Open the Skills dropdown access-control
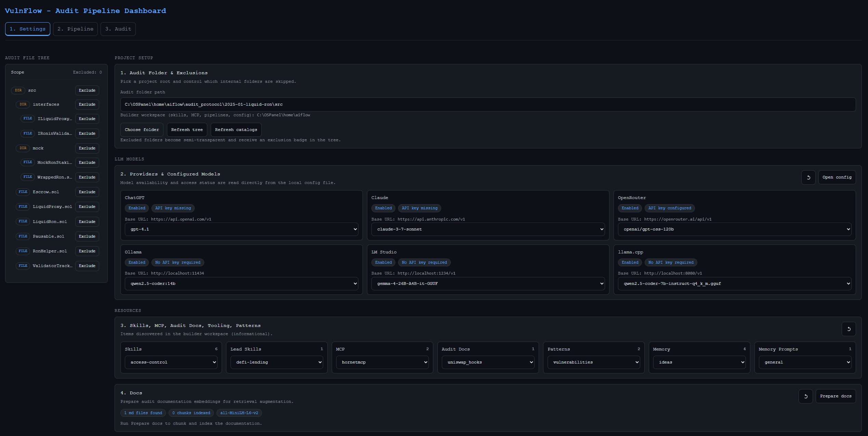This screenshot has height=436, width=868. (x=171, y=362)
